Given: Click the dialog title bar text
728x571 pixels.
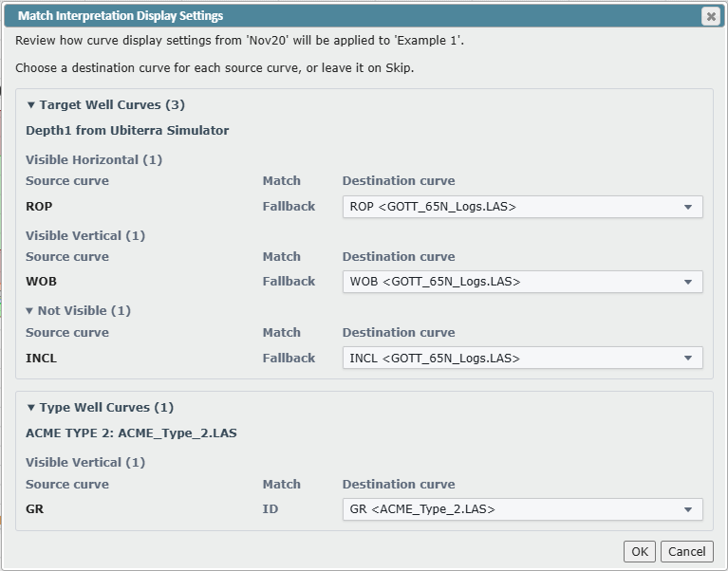Looking at the screenshot, I should point(121,16).
